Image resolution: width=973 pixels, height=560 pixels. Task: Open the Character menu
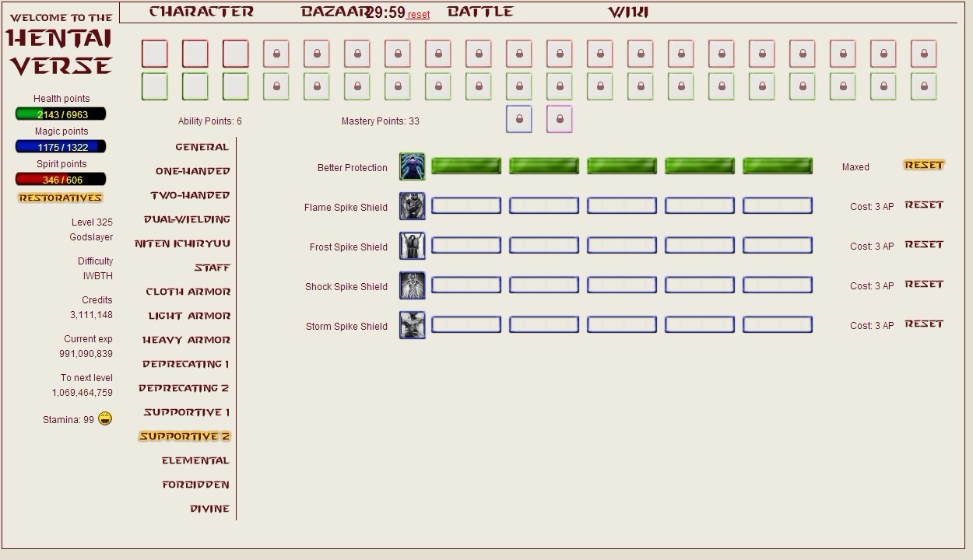pos(202,12)
